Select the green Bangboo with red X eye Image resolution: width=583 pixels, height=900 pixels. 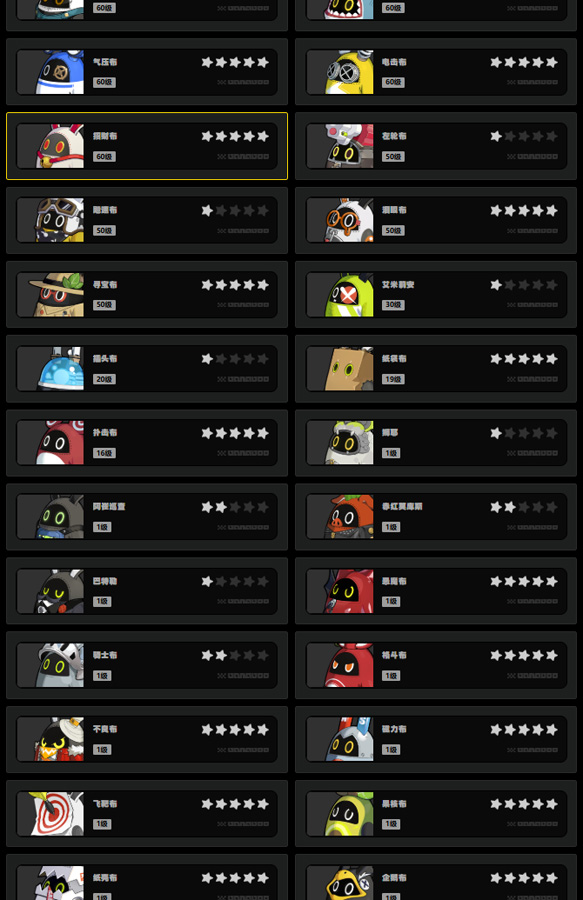[x=349, y=294]
